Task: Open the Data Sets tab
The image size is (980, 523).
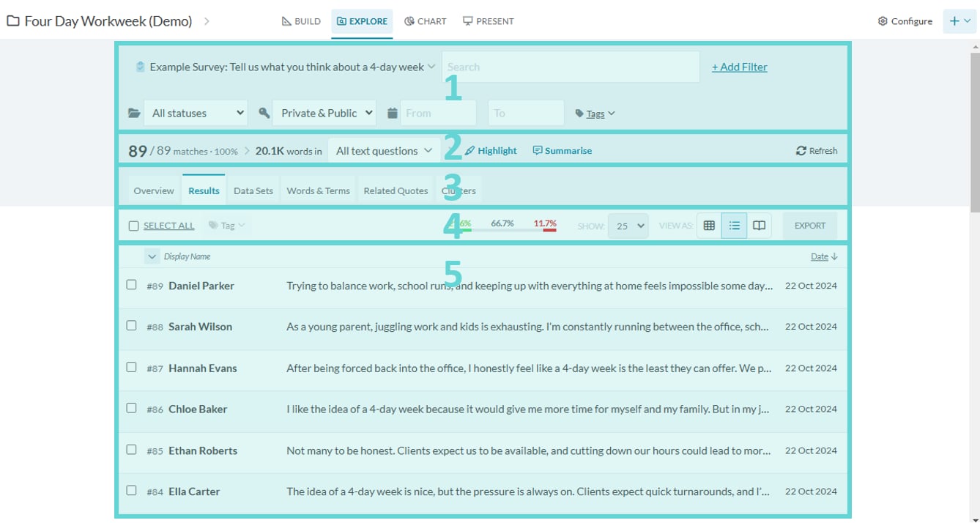Action: pyautogui.click(x=253, y=190)
